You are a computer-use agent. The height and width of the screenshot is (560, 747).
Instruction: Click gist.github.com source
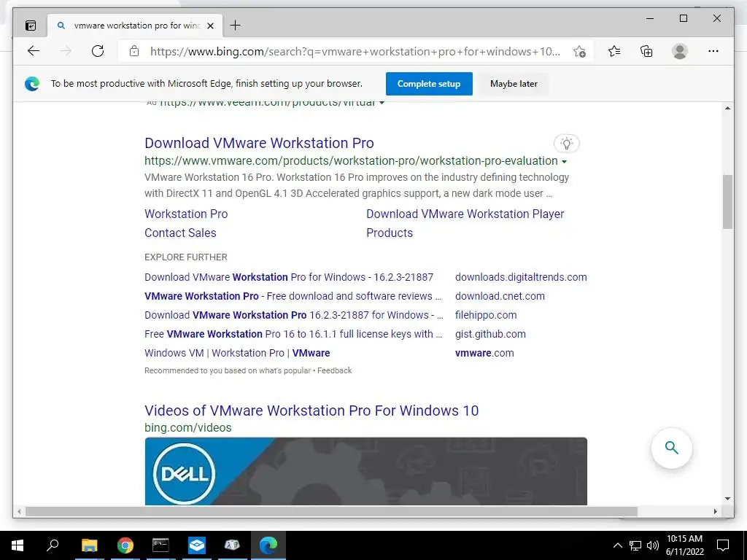point(490,334)
